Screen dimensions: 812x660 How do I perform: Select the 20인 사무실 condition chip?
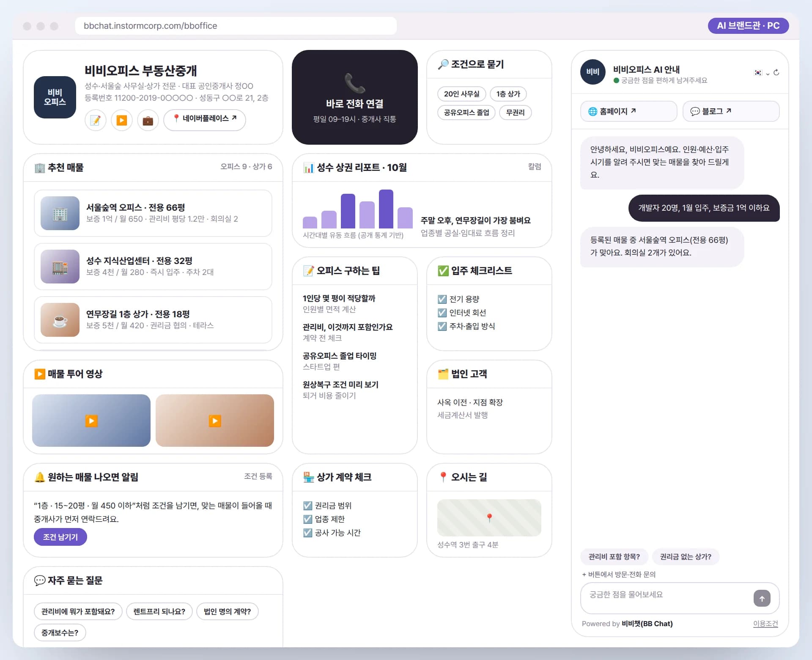pyautogui.click(x=461, y=94)
